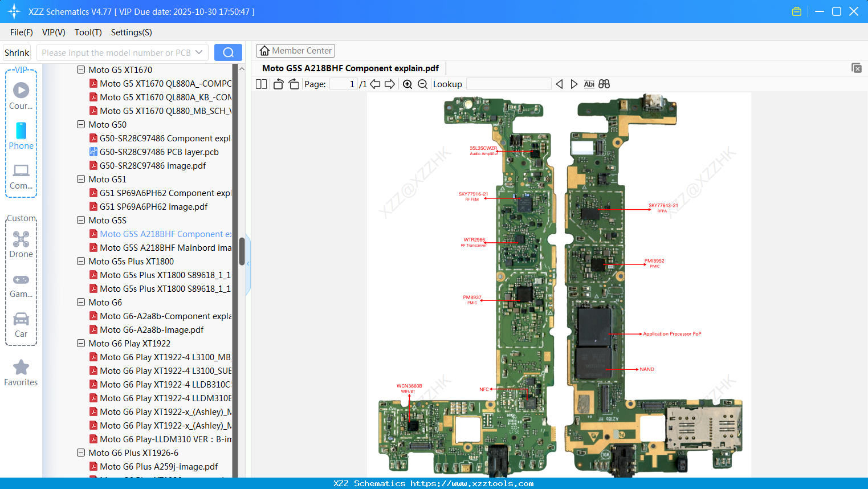
Task: Select the Car schematics category
Action: click(x=21, y=325)
